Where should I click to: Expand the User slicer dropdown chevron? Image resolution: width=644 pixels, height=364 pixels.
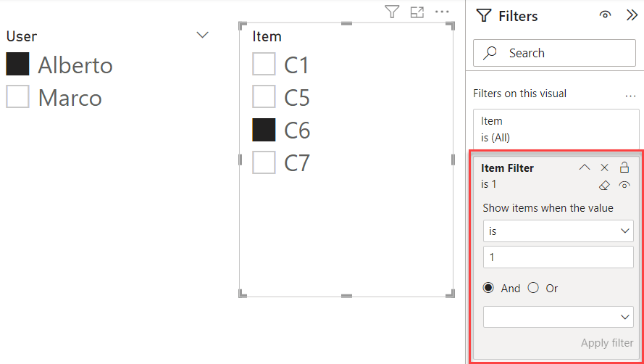click(203, 35)
